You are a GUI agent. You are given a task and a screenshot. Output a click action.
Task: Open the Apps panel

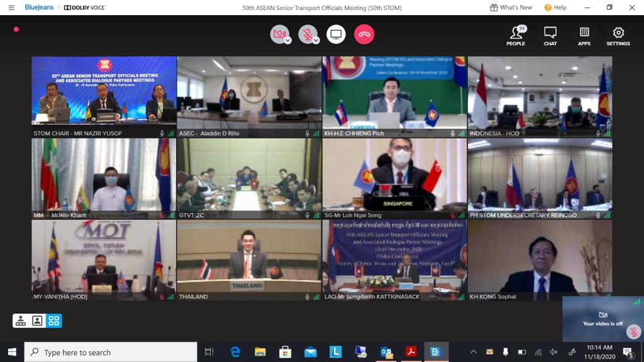point(584,35)
